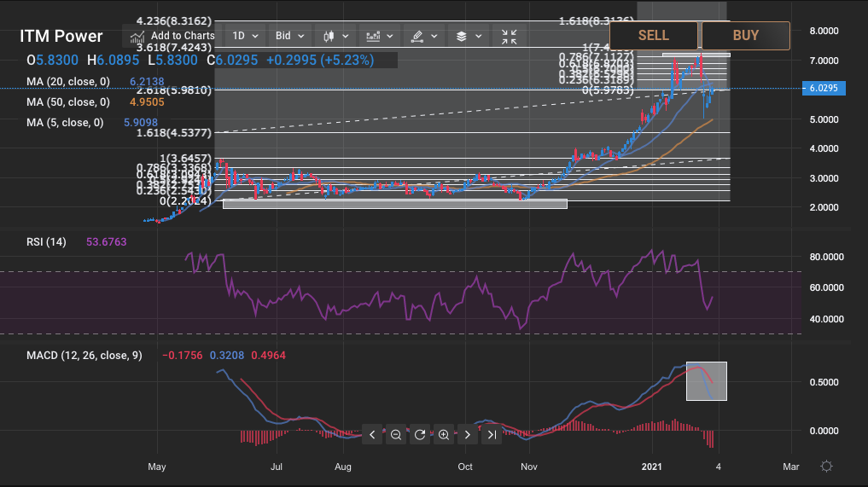This screenshot has width=868, height=487.
Task: Click the MACD value 0.3208
Action: pos(227,356)
